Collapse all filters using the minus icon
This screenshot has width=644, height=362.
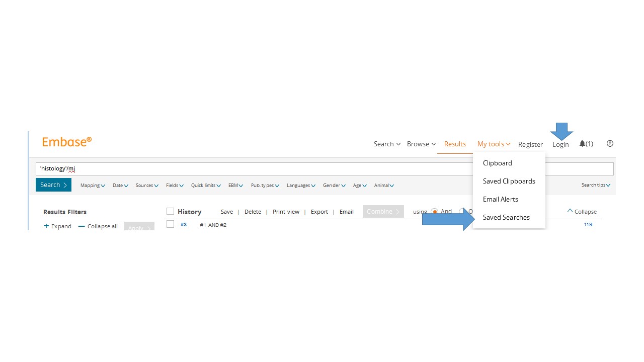pos(82,226)
